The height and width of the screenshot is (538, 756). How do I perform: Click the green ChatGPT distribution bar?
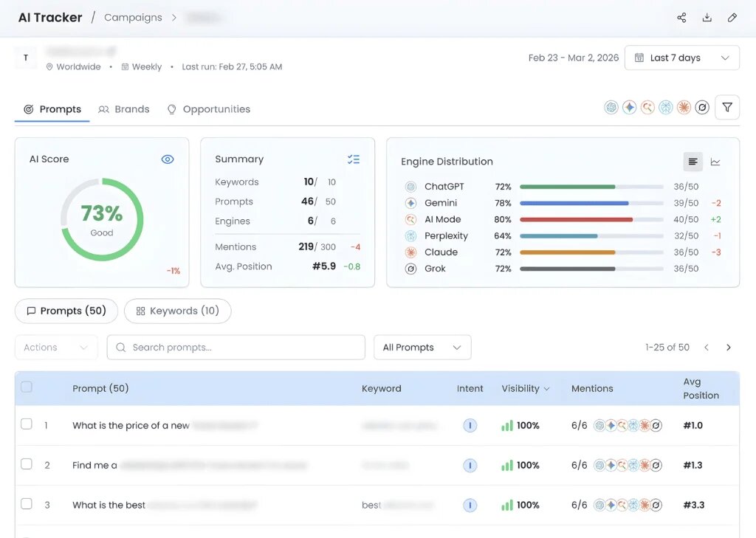tap(568, 187)
